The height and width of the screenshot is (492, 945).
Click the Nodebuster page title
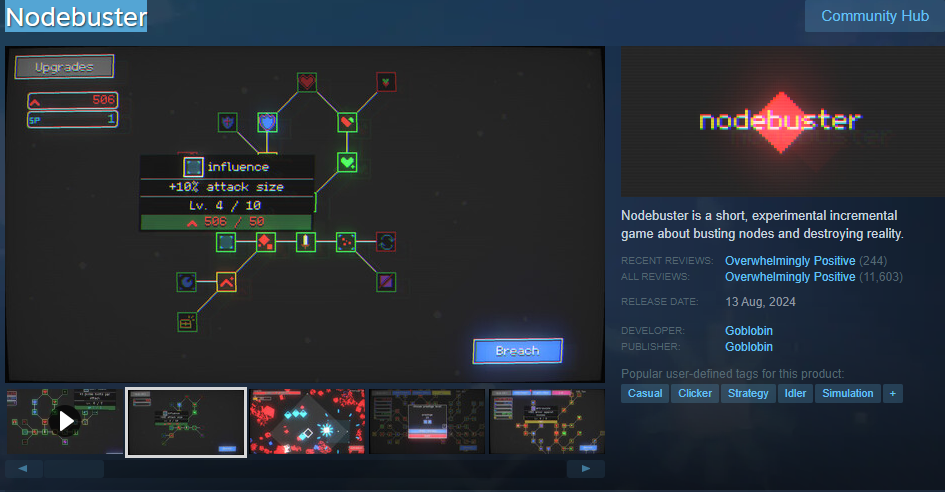[x=76, y=16]
